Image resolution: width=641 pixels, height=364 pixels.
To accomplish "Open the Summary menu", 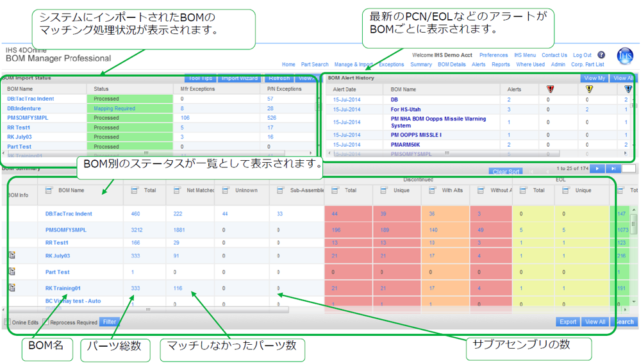I will tap(421, 65).
